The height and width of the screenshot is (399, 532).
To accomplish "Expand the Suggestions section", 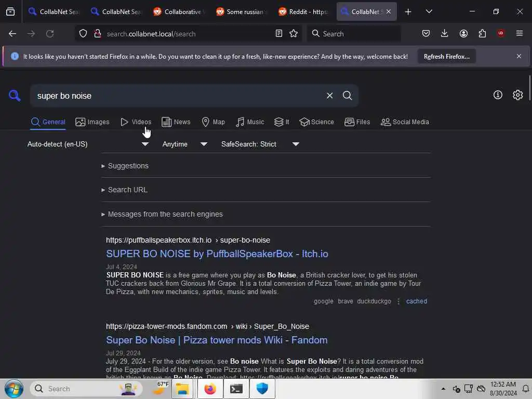I will [125, 166].
